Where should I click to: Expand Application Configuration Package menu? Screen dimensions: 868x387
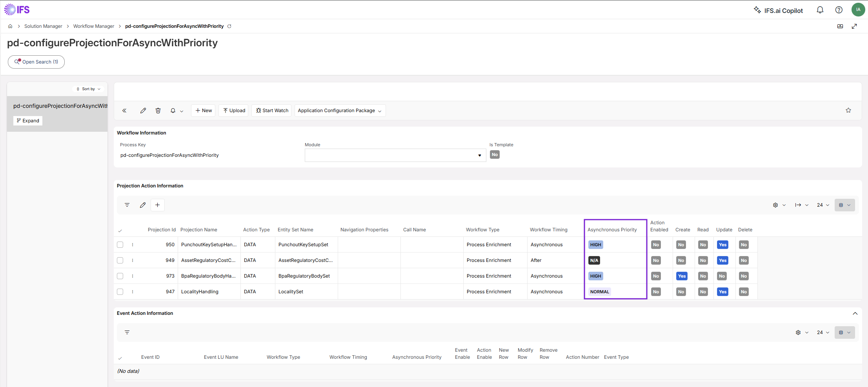tap(340, 111)
